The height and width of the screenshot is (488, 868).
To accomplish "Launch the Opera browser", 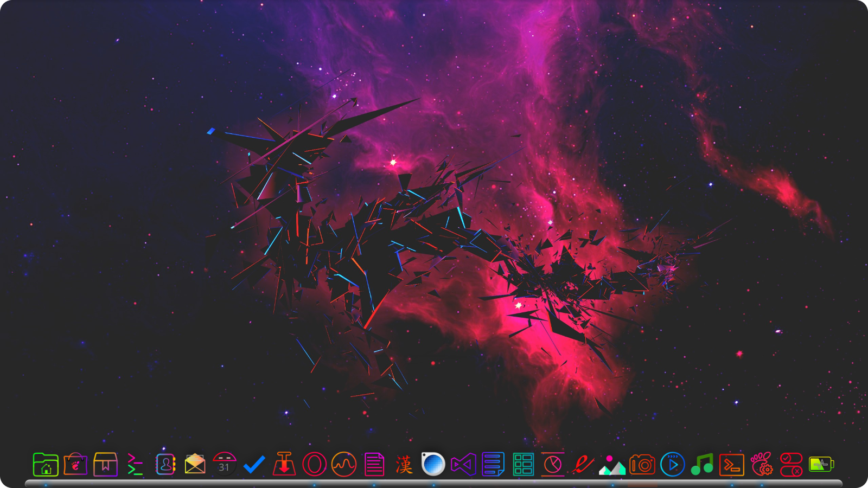I will click(x=314, y=465).
